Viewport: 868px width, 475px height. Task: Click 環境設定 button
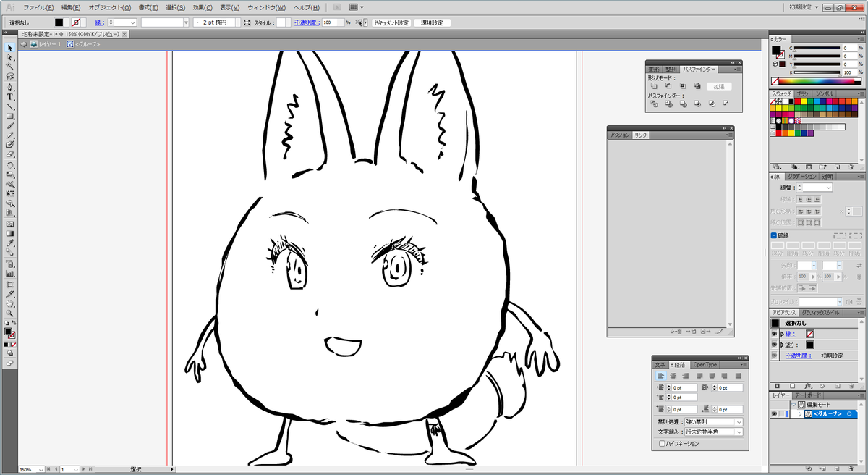tap(431, 22)
